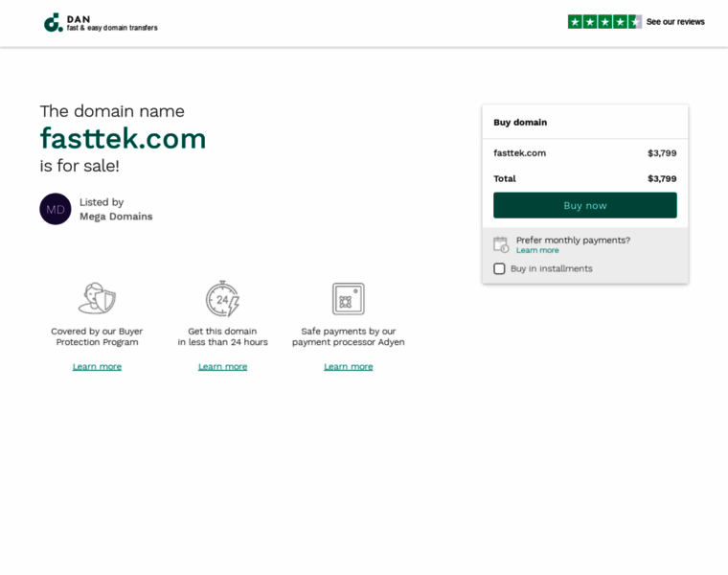The width and height of the screenshot is (728, 575).
Task: Click the DAN logo icon
Action: (x=53, y=22)
